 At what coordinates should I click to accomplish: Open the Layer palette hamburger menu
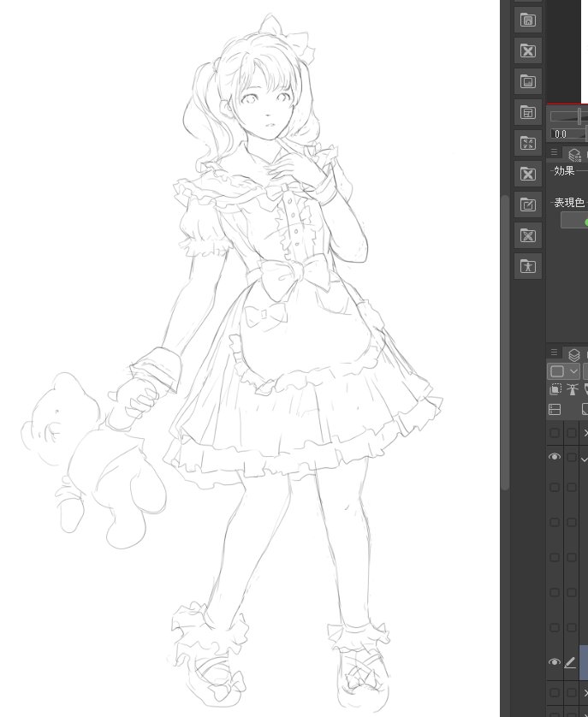[x=554, y=353]
